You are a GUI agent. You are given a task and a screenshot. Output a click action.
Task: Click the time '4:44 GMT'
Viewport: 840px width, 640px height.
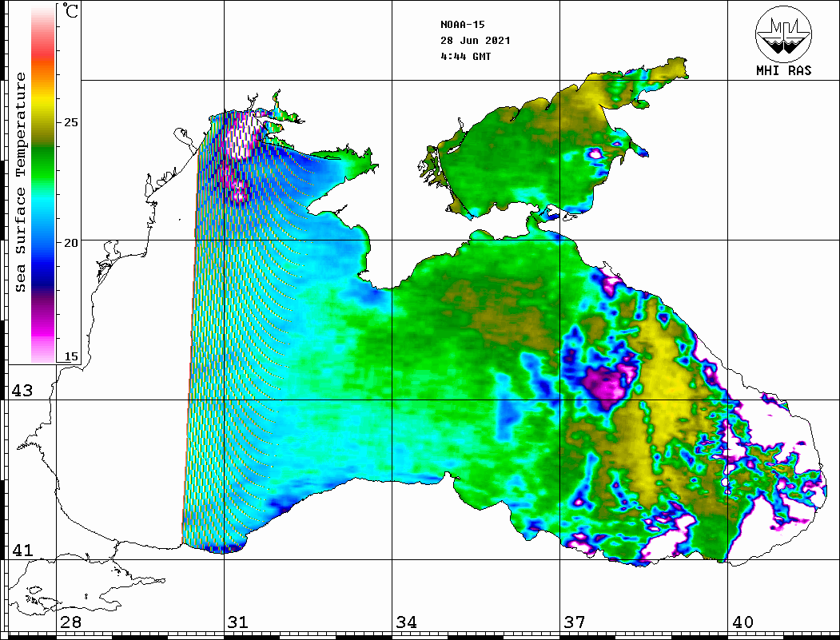[465, 56]
